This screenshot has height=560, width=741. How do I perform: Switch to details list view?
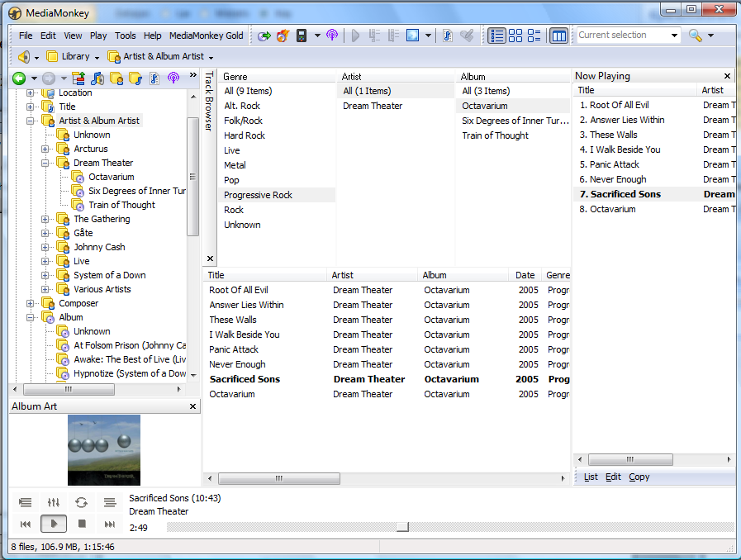tap(496, 36)
